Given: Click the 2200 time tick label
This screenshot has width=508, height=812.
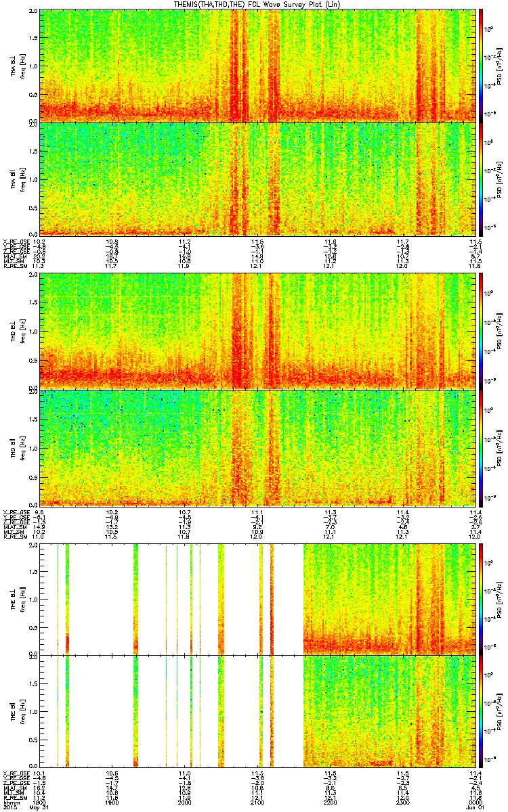Looking at the screenshot, I should coord(329,801).
